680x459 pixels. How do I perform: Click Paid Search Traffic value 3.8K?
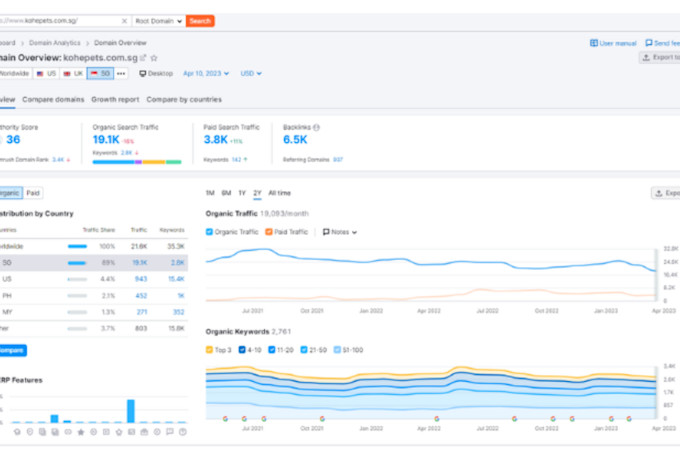click(x=216, y=140)
